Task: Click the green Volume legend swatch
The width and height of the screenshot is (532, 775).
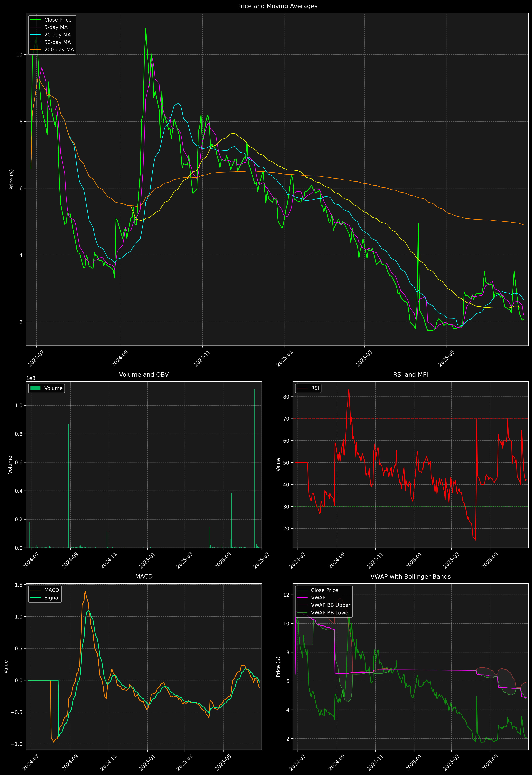Action: pos(35,388)
